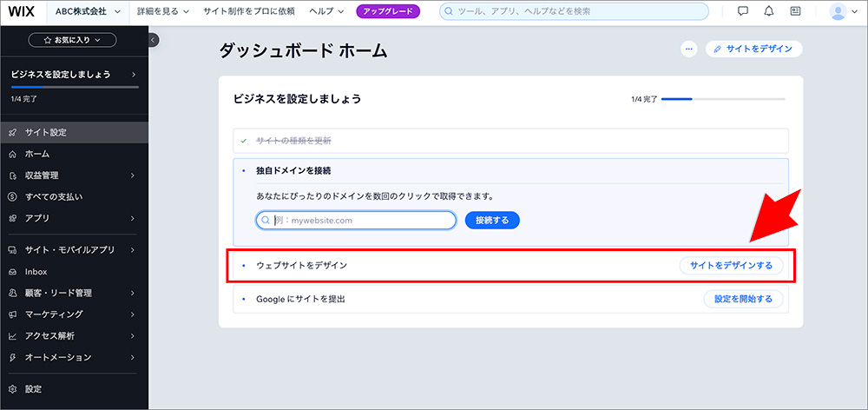Focus the top search field for tools and apps

[574, 11]
